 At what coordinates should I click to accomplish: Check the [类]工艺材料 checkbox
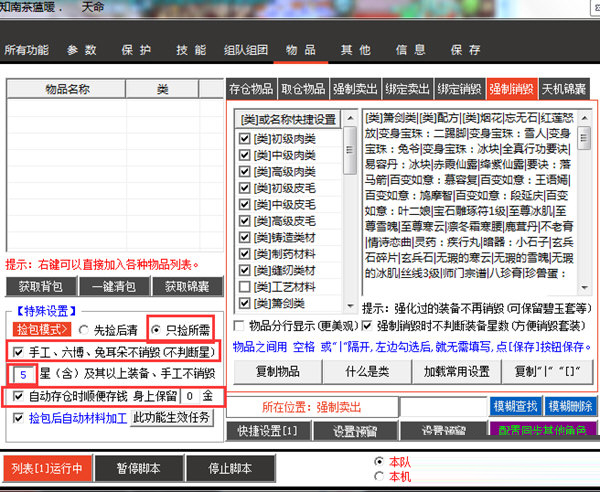tap(245, 287)
